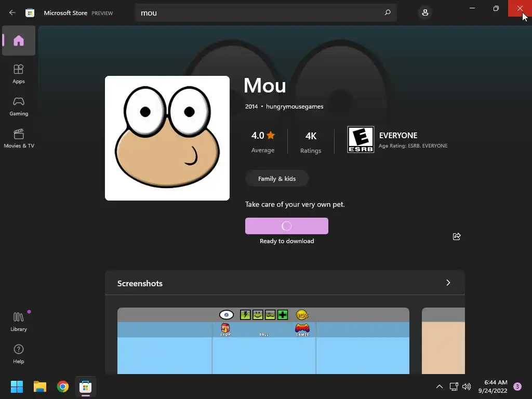Open the volume tray icon
Image resolution: width=532 pixels, height=399 pixels.
coord(467,387)
